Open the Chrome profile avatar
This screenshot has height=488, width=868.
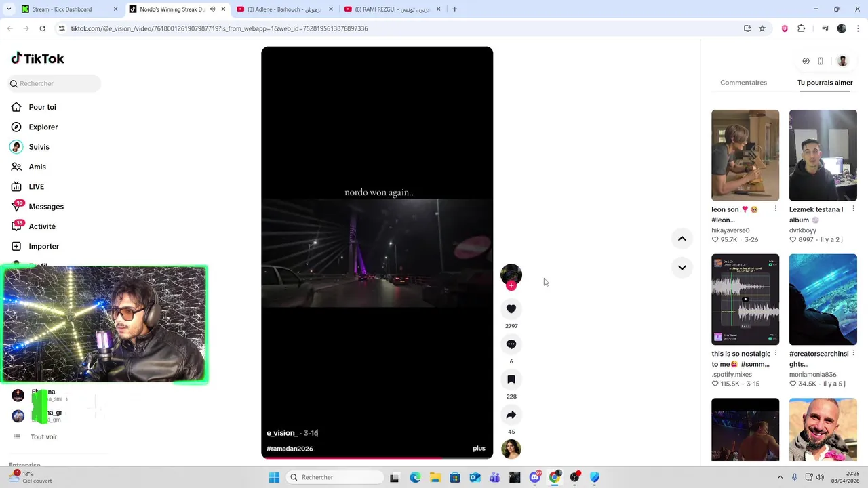click(x=842, y=28)
